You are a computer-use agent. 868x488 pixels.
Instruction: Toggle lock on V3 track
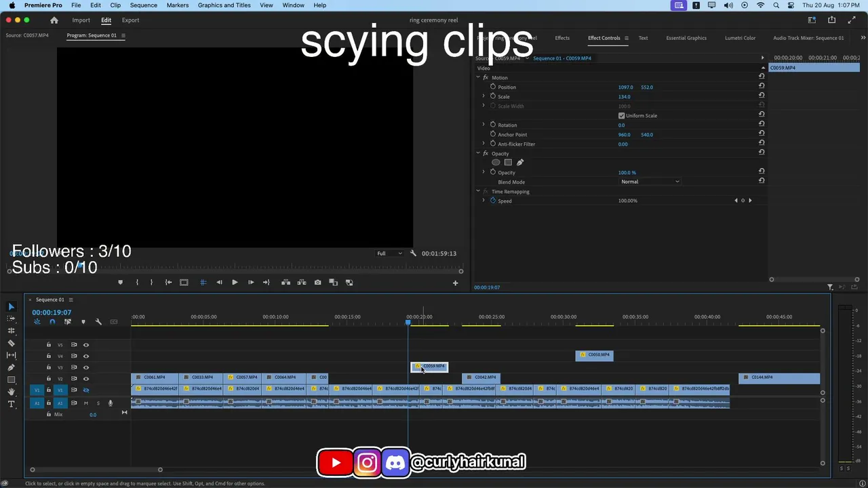pyautogui.click(x=48, y=367)
